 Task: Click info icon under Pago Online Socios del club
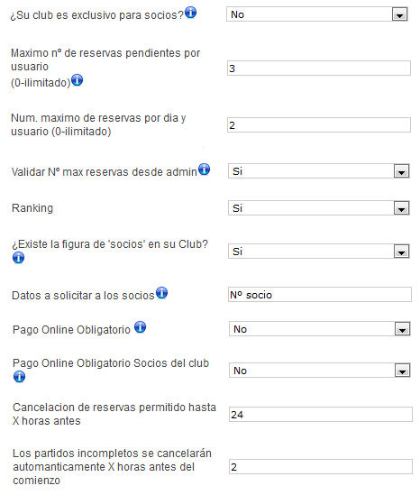19,376
